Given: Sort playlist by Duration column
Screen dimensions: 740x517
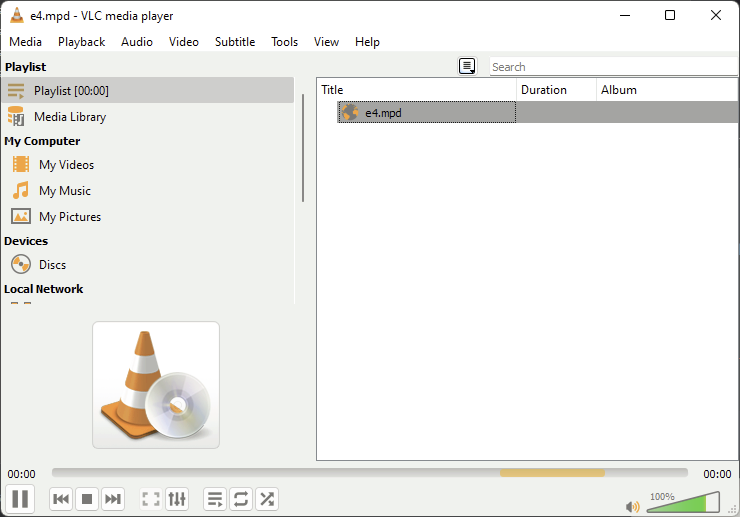Looking at the screenshot, I should coord(556,90).
